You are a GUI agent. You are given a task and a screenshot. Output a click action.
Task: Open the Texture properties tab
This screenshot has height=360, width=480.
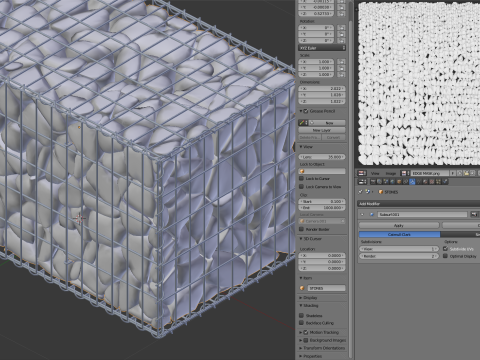click(432, 181)
